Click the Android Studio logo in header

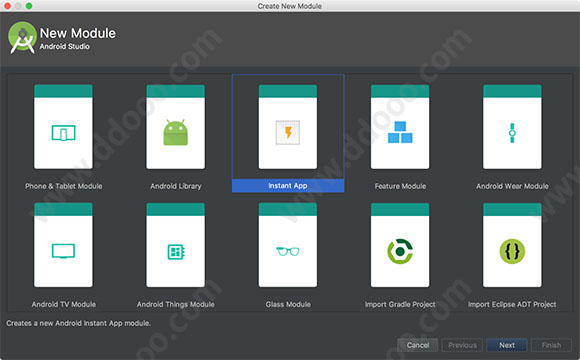(x=22, y=38)
